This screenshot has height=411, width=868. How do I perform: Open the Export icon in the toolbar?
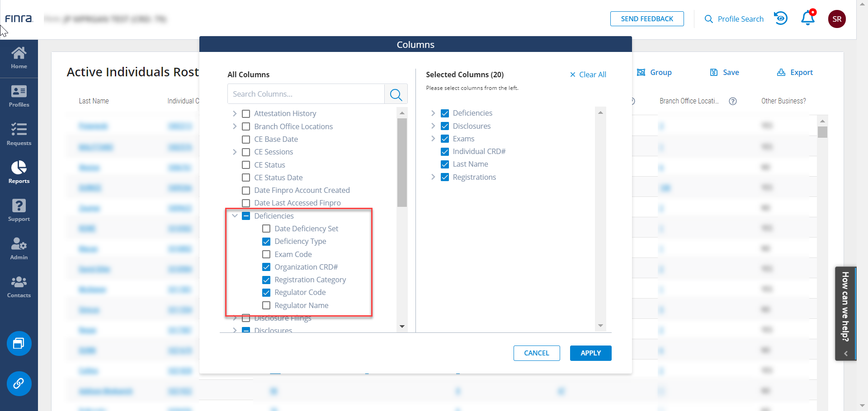781,72
